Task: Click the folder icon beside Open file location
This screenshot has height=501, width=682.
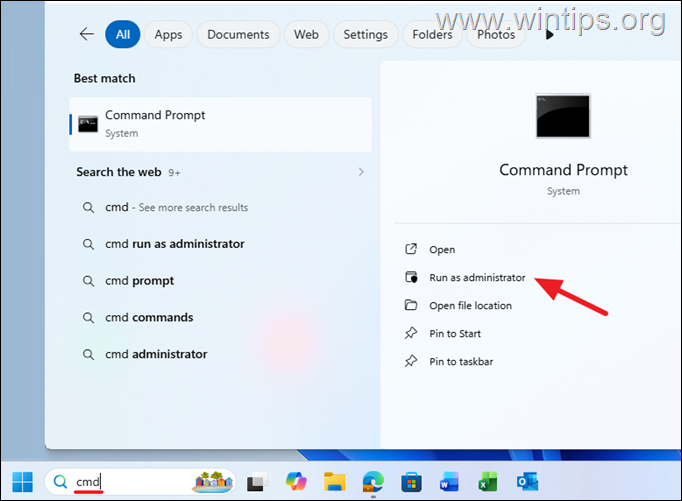Action: point(411,305)
